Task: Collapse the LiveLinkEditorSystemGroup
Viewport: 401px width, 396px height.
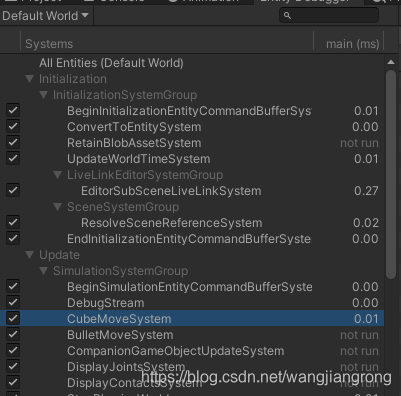Action: (58, 175)
